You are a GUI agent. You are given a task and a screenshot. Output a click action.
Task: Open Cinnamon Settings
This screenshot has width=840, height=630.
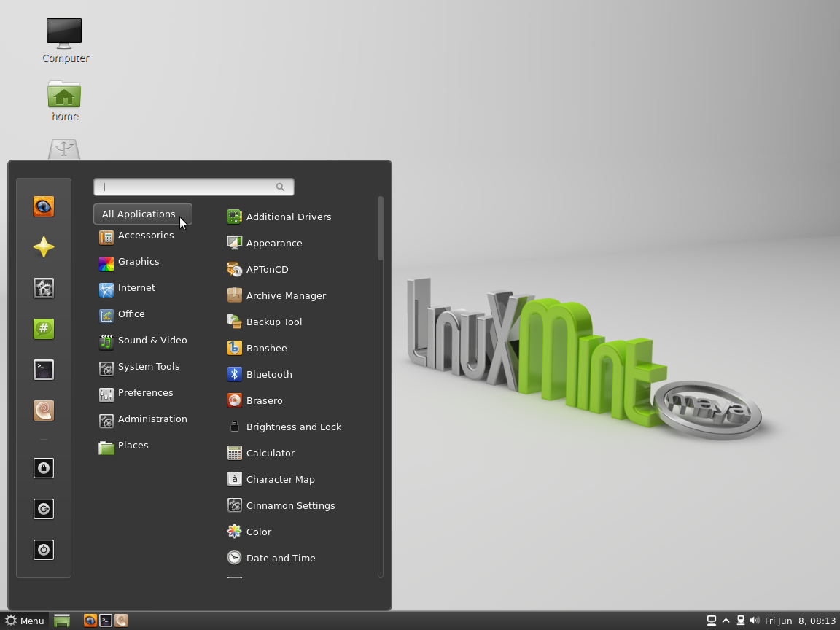(x=281, y=506)
